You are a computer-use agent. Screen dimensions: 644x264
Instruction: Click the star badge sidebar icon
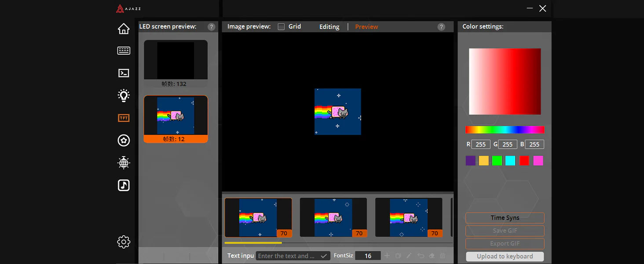click(x=124, y=140)
